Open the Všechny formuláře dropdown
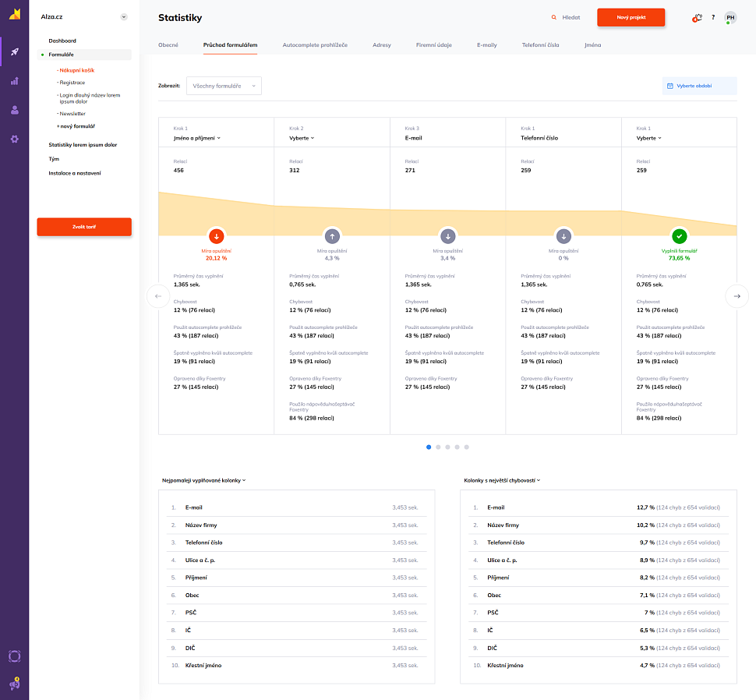This screenshot has width=756, height=700. [x=224, y=86]
